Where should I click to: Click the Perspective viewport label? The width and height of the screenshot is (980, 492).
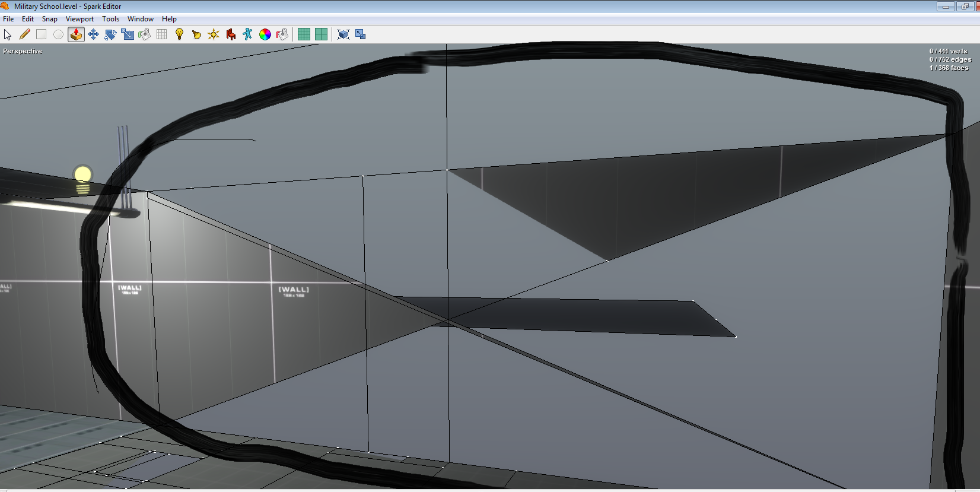click(x=23, y=51)
